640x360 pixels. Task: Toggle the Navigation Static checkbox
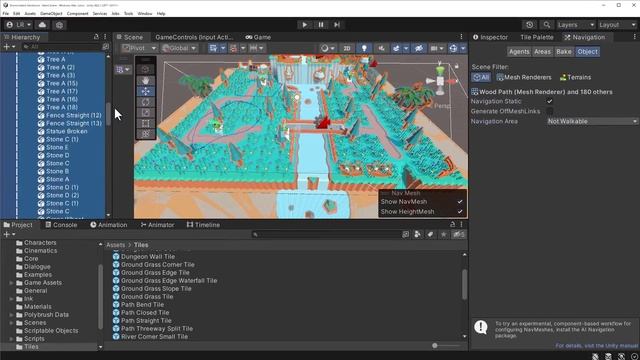(x=550, y=101)
